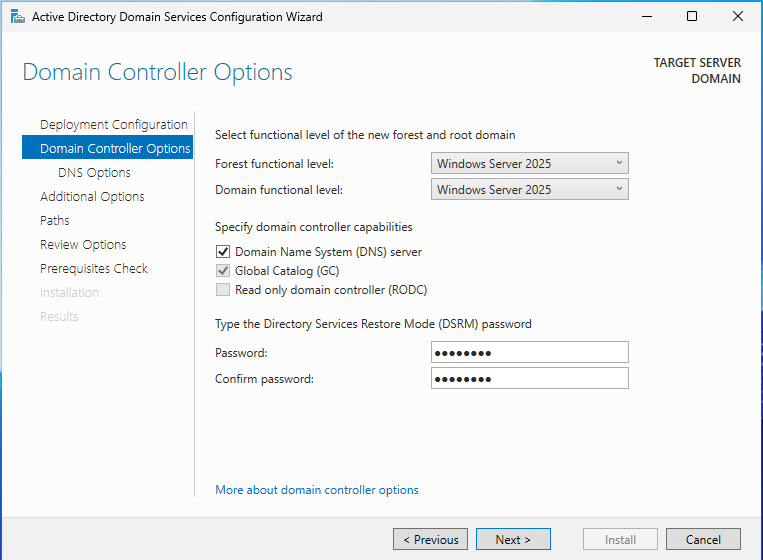Select Prerequisites Check in navigation

(x=94, y=269)
